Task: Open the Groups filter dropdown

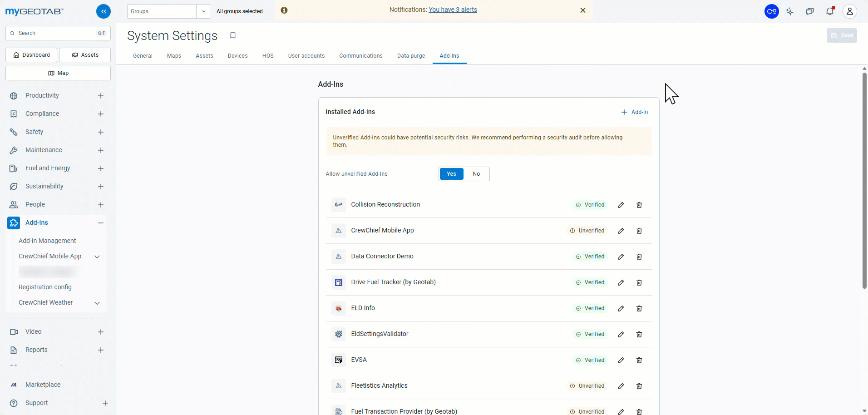Action: [203, 11]
